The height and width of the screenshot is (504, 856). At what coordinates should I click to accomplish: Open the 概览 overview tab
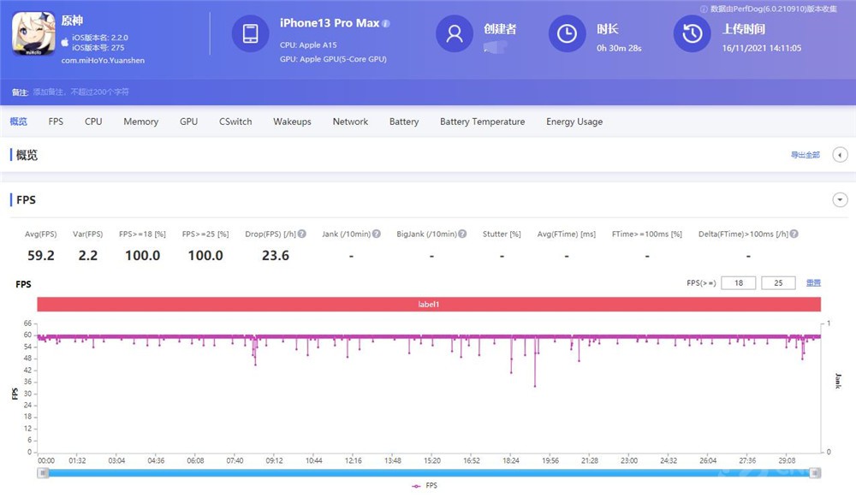[x=19, y=122]
